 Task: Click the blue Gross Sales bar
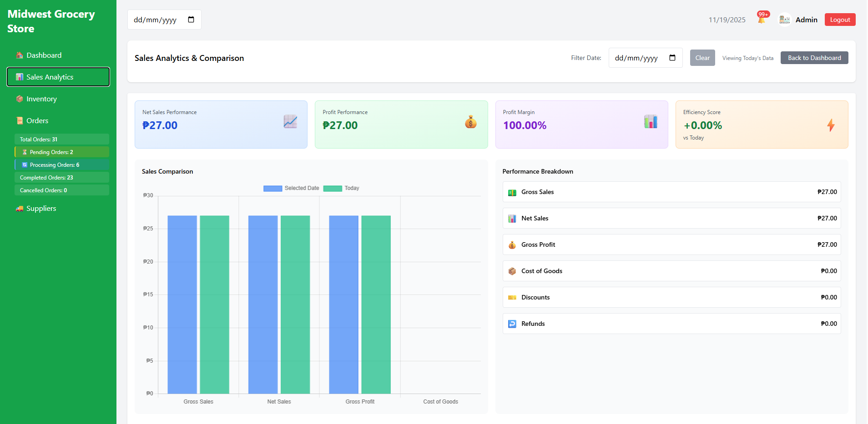coord(182,304)
